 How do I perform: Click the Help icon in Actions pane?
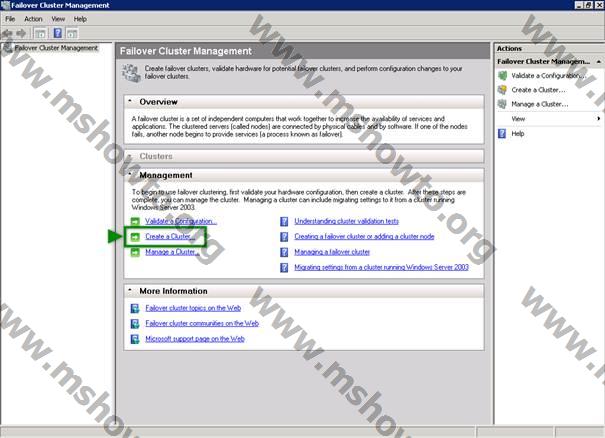(502, 134)
